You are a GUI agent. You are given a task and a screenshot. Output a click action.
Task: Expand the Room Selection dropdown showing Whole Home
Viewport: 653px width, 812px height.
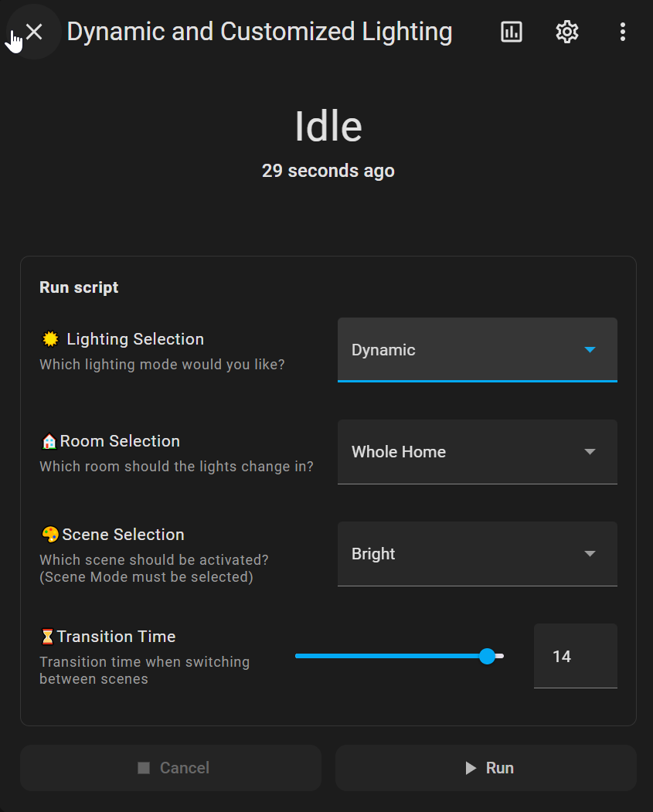click(477, 452)
